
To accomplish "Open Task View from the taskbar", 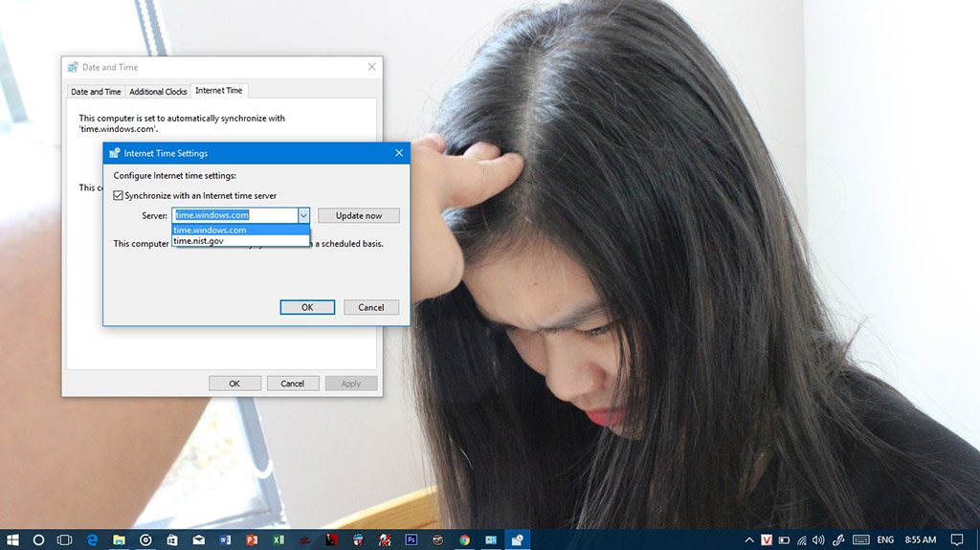I will coord(64,540).
